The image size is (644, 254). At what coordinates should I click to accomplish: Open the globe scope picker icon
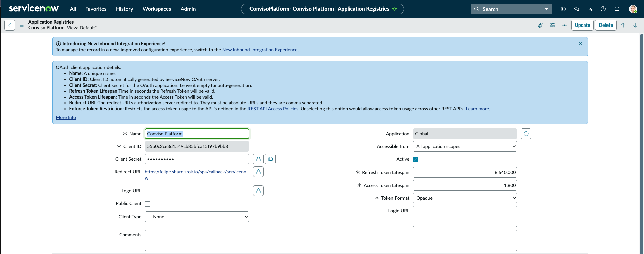coord(563,9)
